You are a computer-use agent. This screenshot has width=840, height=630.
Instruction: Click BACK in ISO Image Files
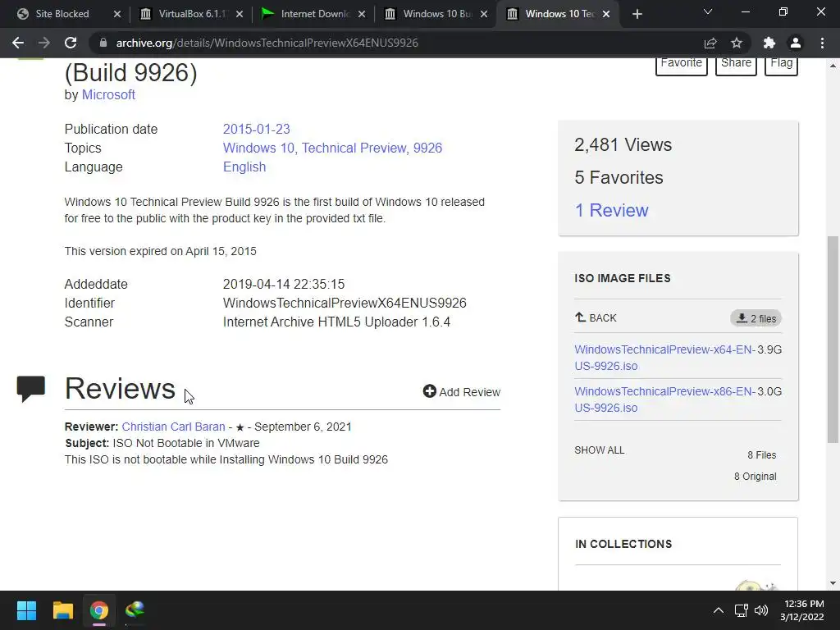(596, 317)
